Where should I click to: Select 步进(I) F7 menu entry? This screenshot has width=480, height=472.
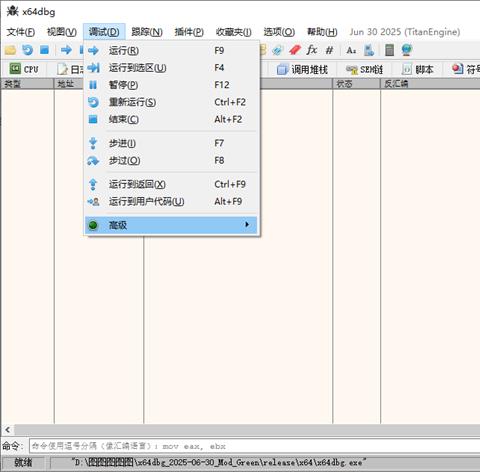coord(171,143)
